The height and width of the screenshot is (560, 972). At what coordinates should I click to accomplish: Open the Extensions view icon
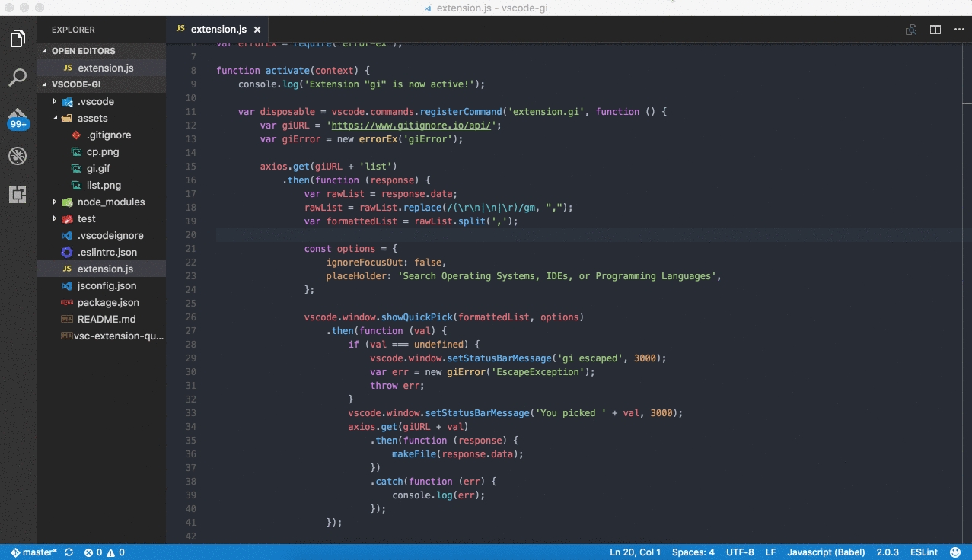click(x=18, y=195)
